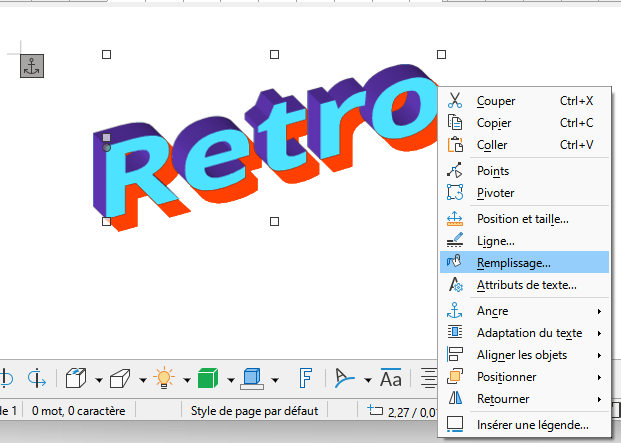Click the anchor marker icon
This screenshot has width=621, height=443.
[x=32, y=66]
